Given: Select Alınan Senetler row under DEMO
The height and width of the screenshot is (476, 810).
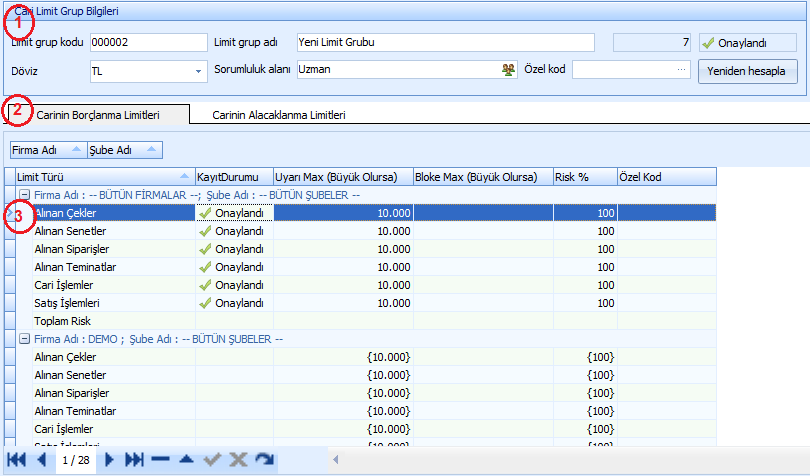Looking at the screenshot, I should pyautogui.click(x=366, y=375).
